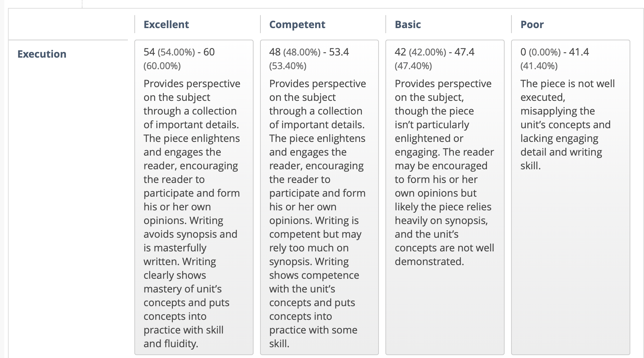The width and height of the screenshot is (644, 358).
Task: Click the 'misapplying the unit's concepts' description
Action: click(565, 118)
